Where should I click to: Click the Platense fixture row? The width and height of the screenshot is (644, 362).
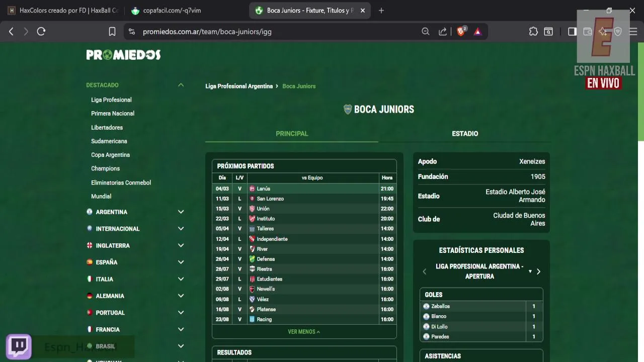304,309
